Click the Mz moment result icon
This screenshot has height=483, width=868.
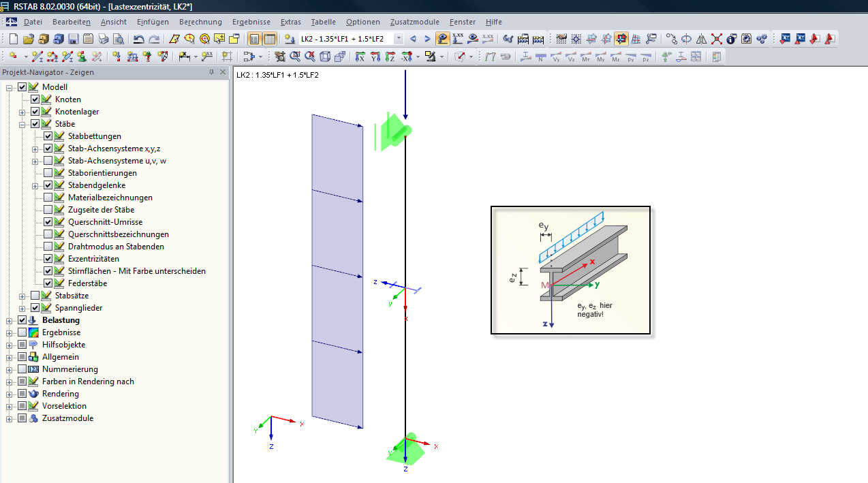(616, 57)
